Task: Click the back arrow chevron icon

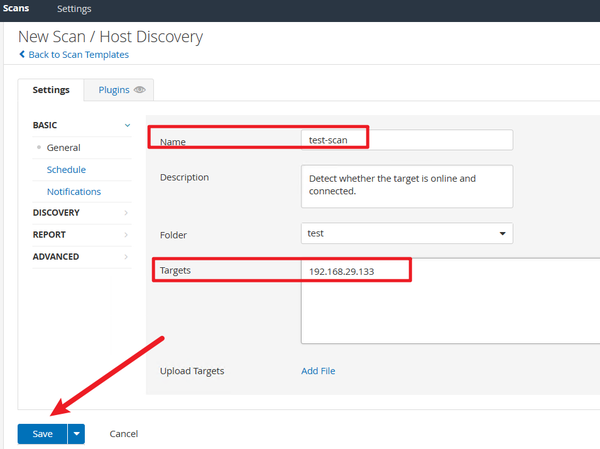Action: (x=22, y=54)
